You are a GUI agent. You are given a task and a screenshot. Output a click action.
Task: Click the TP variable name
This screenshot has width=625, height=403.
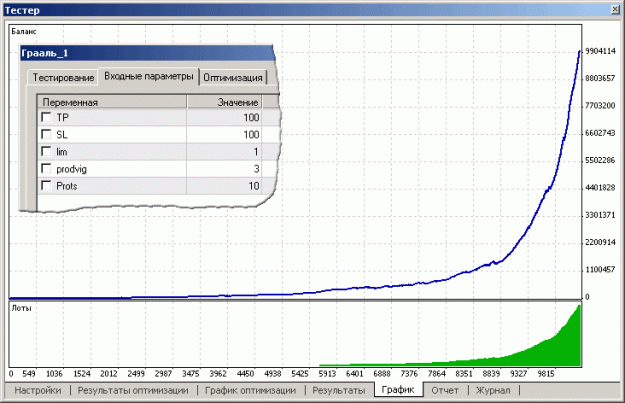point(63,117)
